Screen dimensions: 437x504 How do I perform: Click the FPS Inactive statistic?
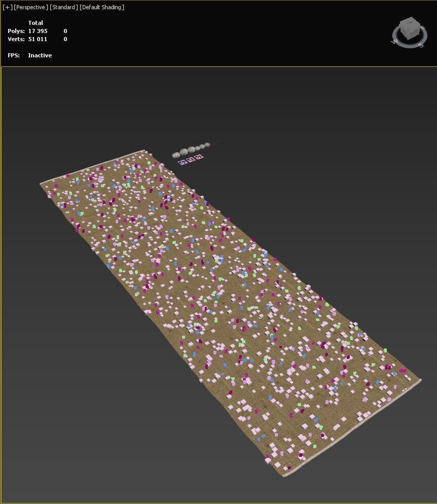point(29,55)
